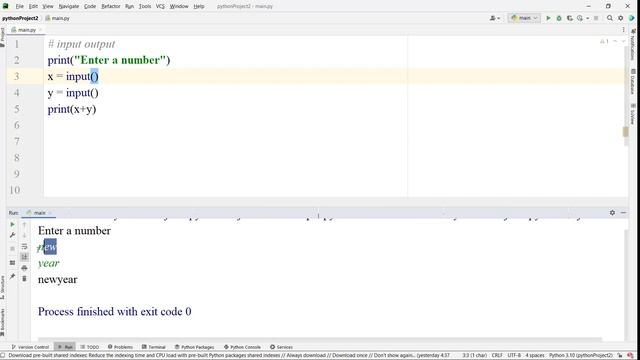Image resolution: width=640 pixels, height=360 pixels.
Task: Click the warning indicator in editor corner
Action: point(604,41)
